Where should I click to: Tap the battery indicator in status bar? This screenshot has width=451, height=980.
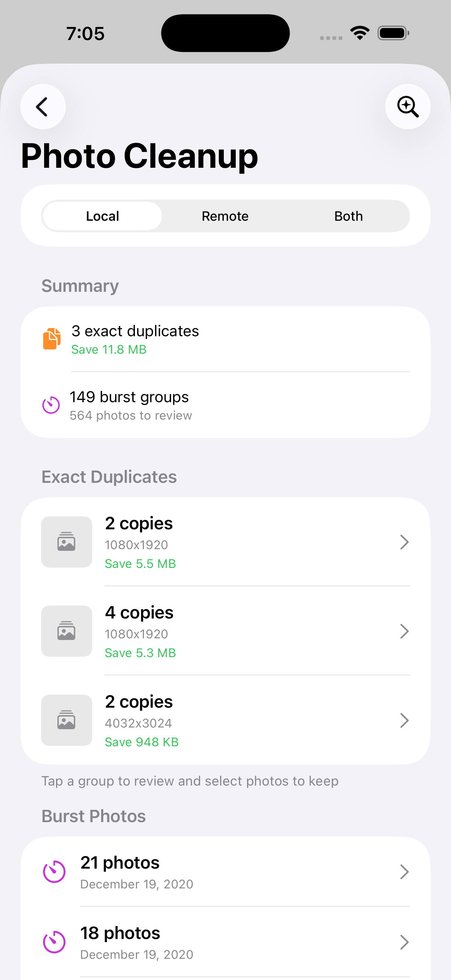click(x=393, y=33)
